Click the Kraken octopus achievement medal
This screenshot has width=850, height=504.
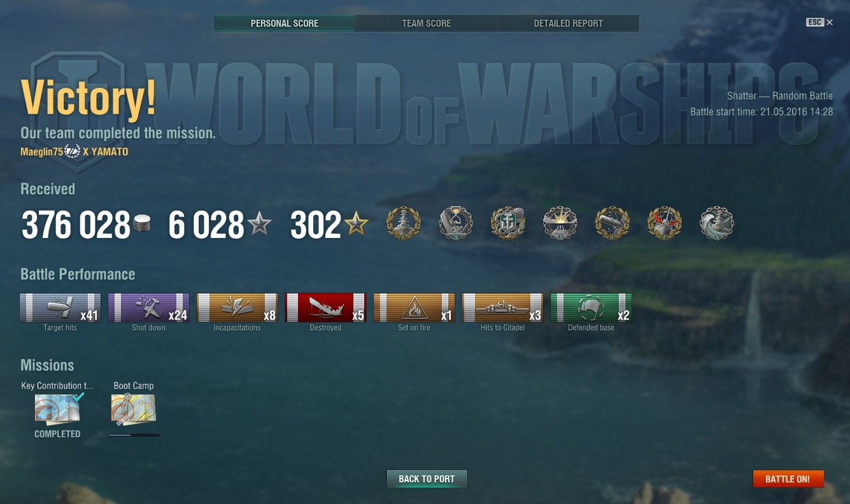pos(507,223)
